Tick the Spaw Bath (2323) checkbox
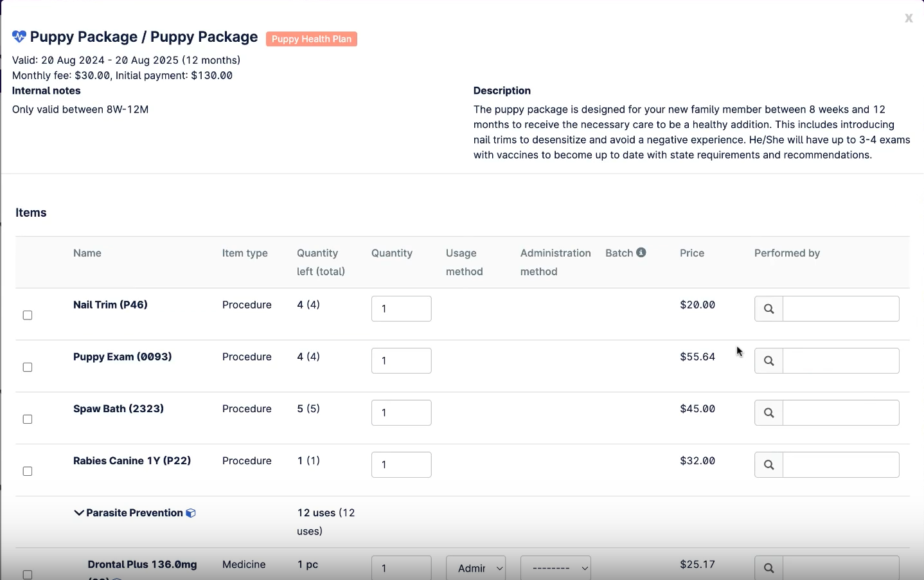This screenshot has height=580, width=924. tap(28, 419)
